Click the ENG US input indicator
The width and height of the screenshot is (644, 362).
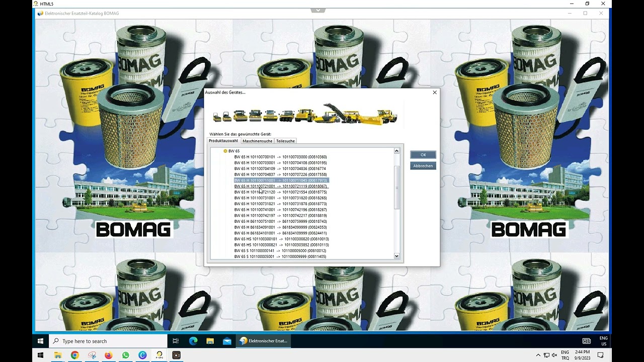603,341
